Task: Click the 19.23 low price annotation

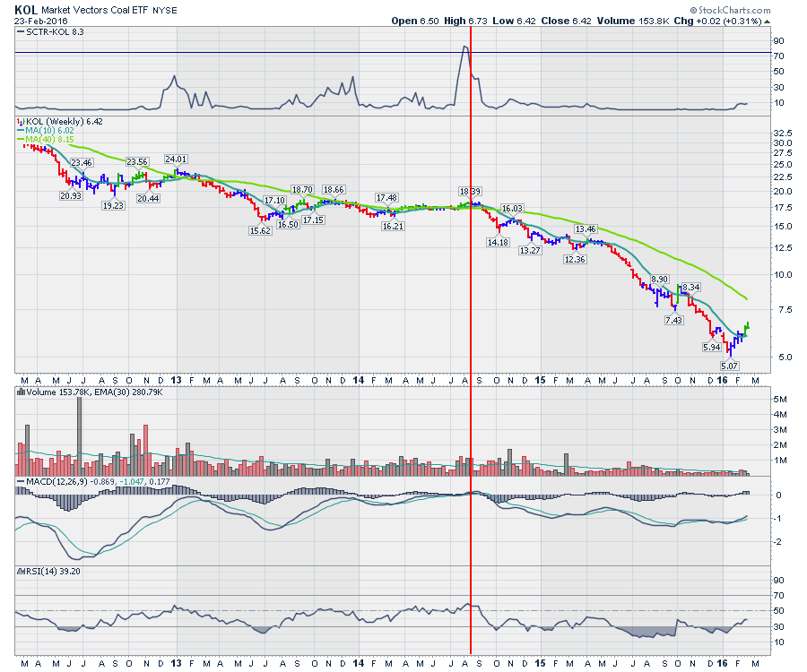Action: click(x=113, y=205)
